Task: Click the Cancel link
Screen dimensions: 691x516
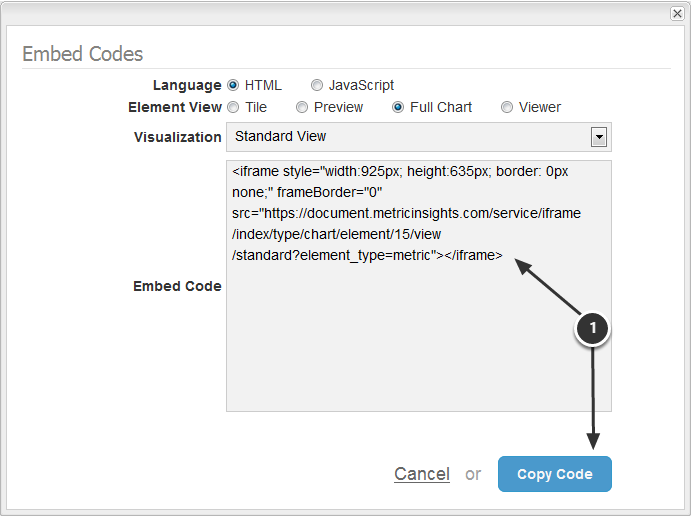Action: click(x=422, y=474)
